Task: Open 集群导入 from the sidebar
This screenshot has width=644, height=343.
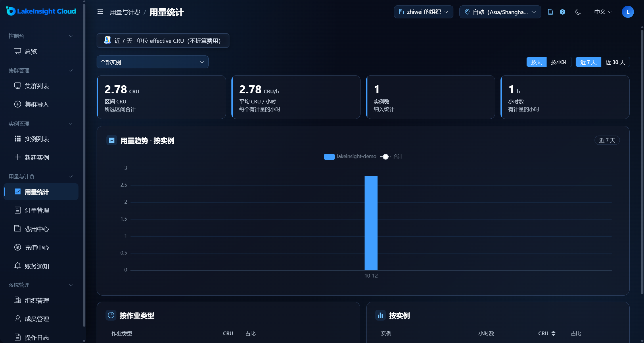Action: point(41,104)
